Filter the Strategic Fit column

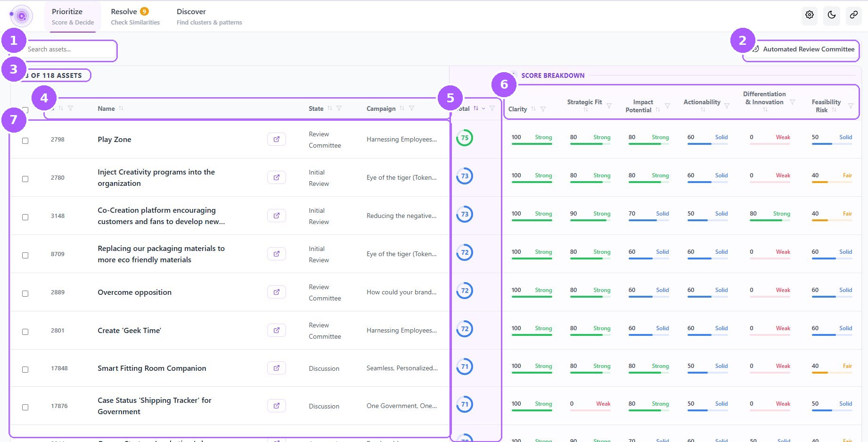click(x=609, y=106)
